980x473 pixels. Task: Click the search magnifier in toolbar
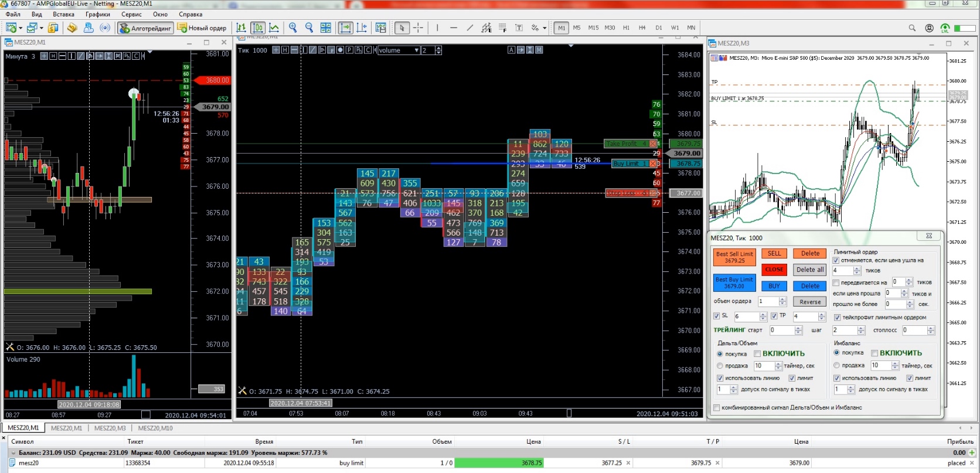(912, 28)
